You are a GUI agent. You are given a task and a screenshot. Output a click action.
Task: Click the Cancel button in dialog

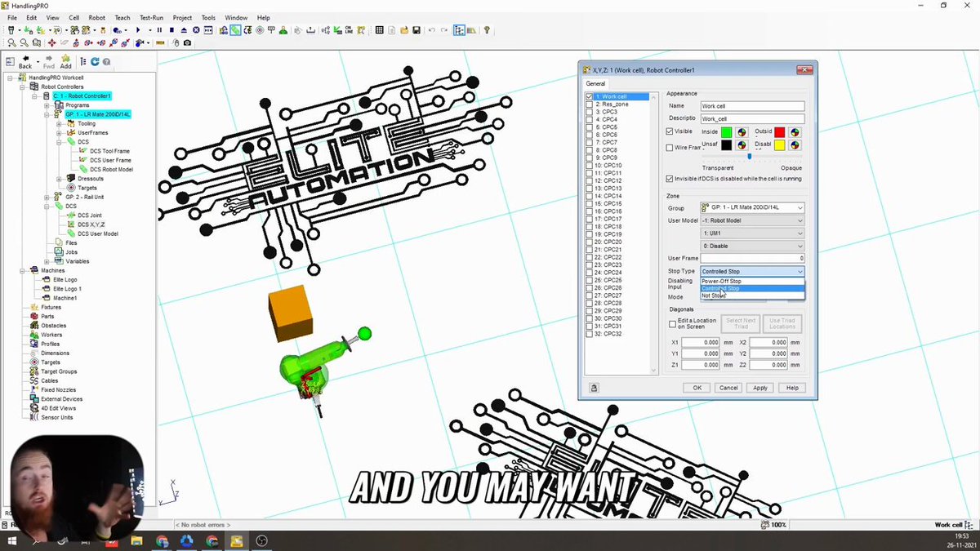point(728,388)
